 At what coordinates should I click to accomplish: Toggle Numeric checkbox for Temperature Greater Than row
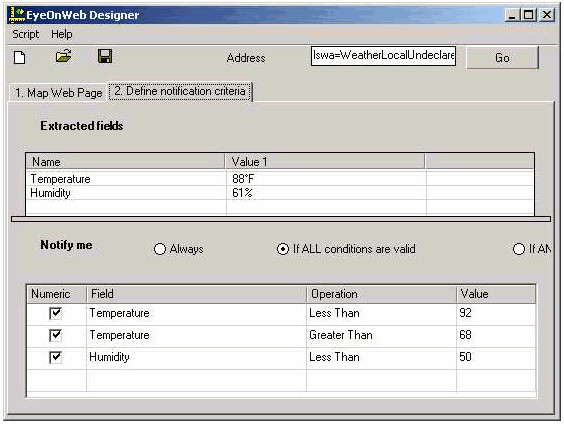(x=55, y=335)
